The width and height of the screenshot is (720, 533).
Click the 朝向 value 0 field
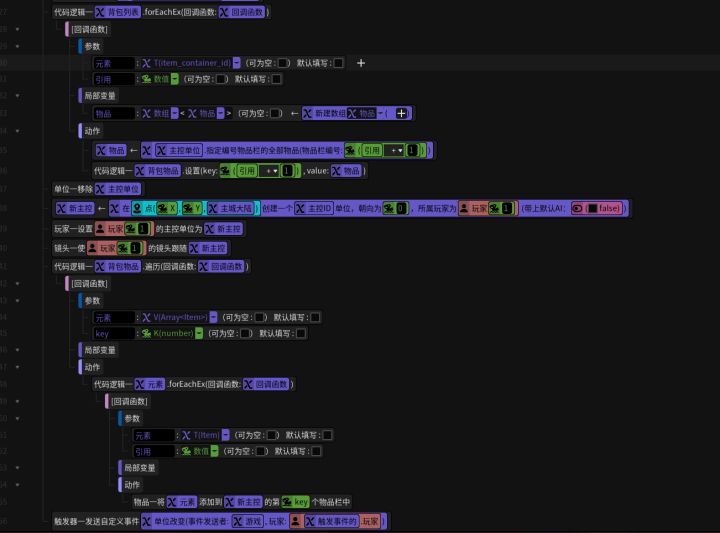coord(401,208)
